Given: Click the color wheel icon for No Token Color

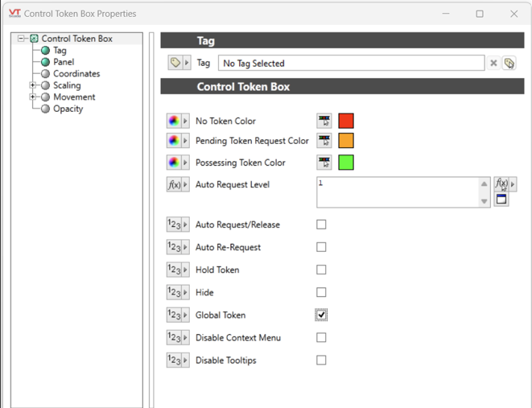Looking at the screenshot, I should 174,121.
